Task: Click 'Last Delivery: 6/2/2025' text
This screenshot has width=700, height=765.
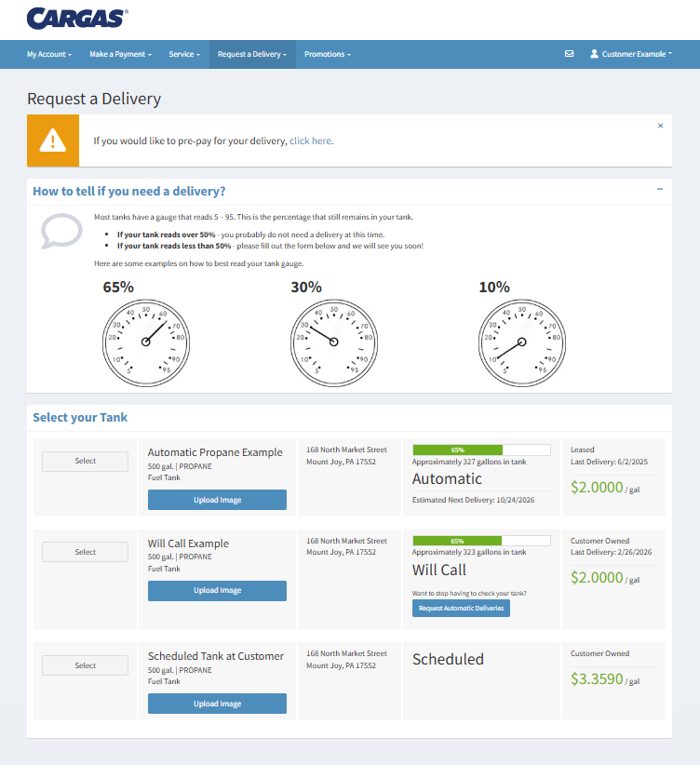Action: pyautogui.click(x=609, y=462)
